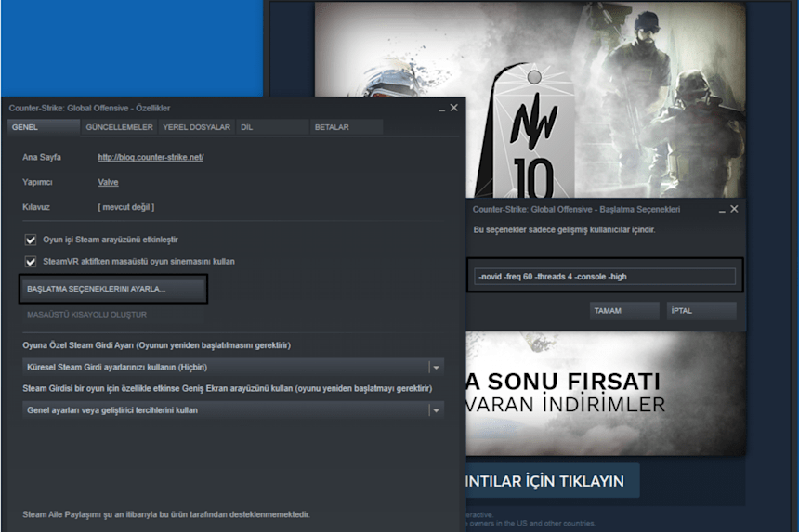Minimize the Özellikler properties window
This screenshot has width=799, height=532.
pos(442,109)
